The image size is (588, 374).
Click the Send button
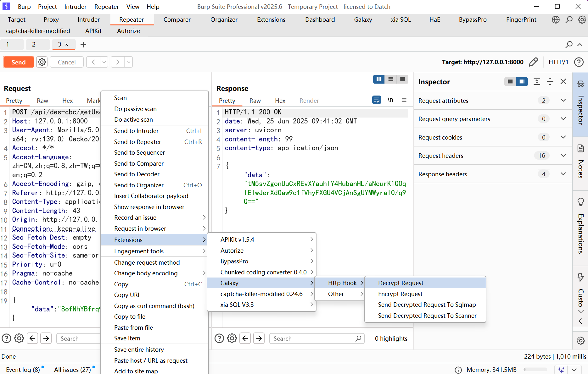[x=19, y=62]
